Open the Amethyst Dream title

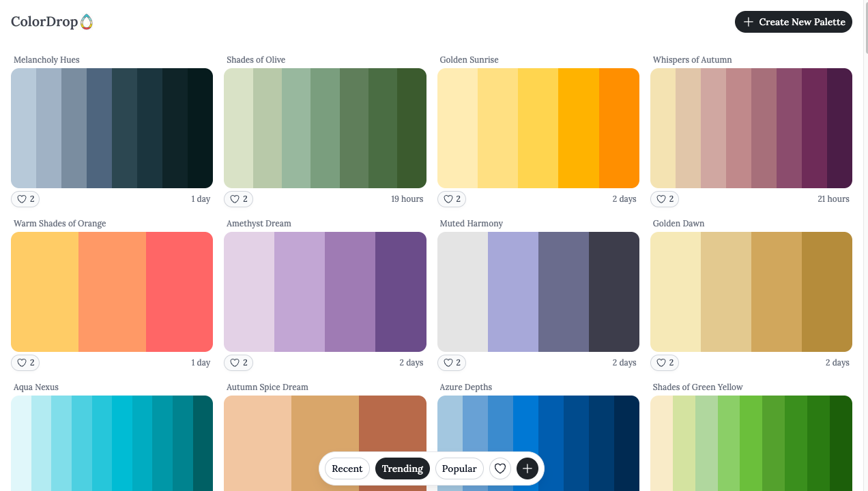coord(259,224)
